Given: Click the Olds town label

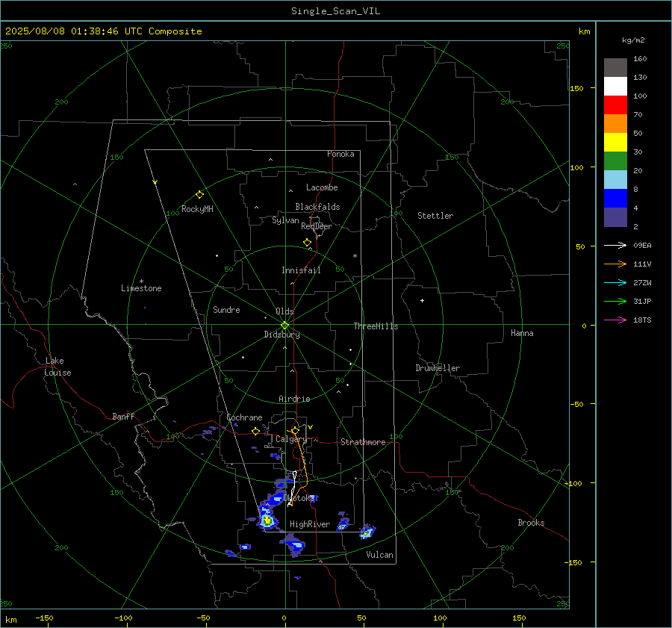Looking at the screenshot, I should point(284,311).
